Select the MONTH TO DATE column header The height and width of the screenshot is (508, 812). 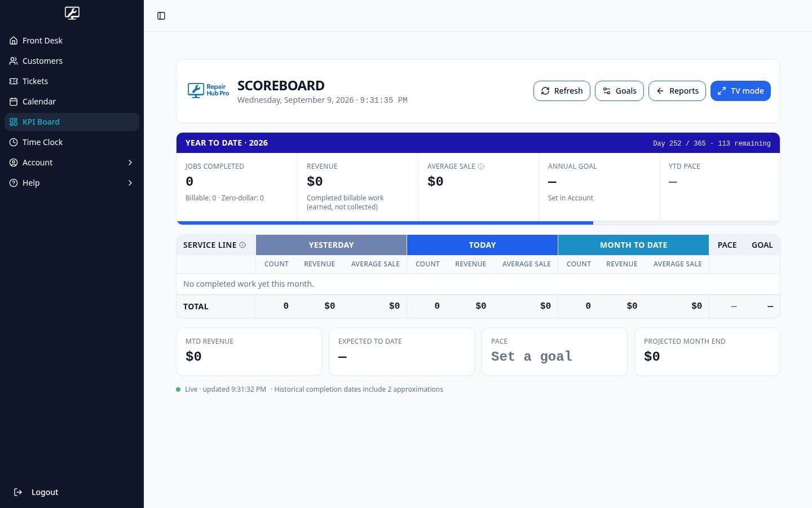coord(633,245)
